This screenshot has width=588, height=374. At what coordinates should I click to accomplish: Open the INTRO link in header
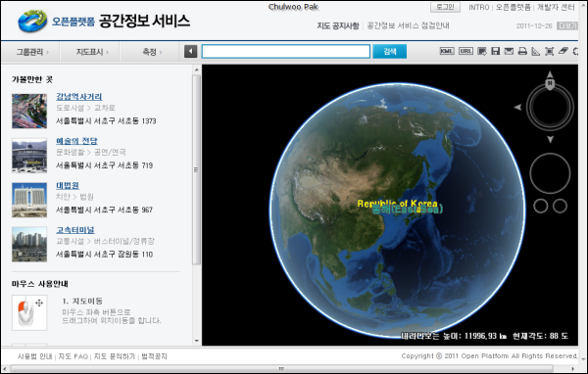pyautogui.click(x=479, y=7)
